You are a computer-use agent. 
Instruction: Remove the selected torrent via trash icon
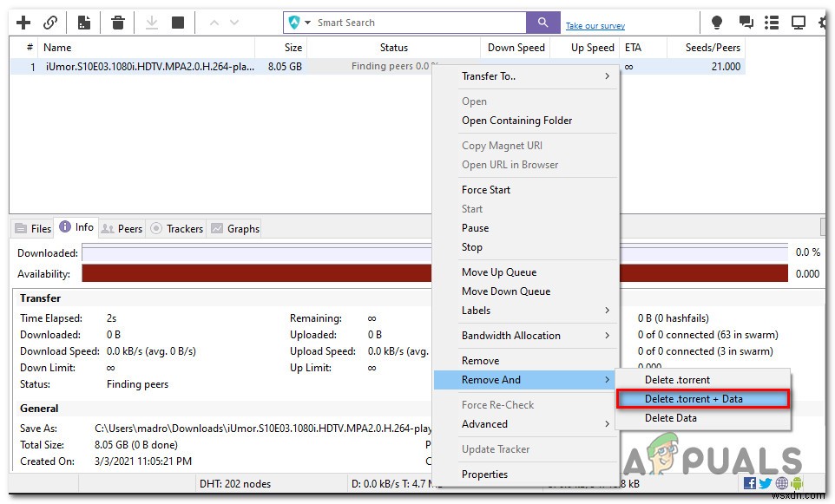[x=119, y=22]
